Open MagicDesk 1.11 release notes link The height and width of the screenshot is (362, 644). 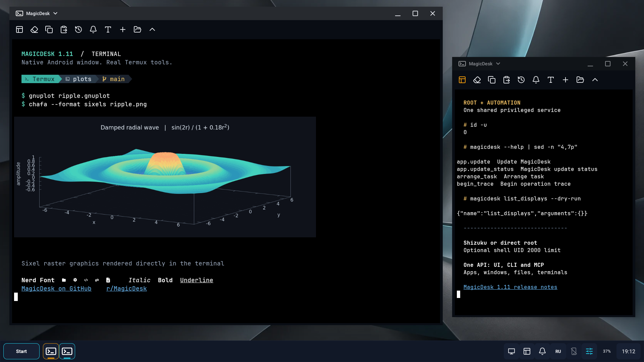pos(510,287)
